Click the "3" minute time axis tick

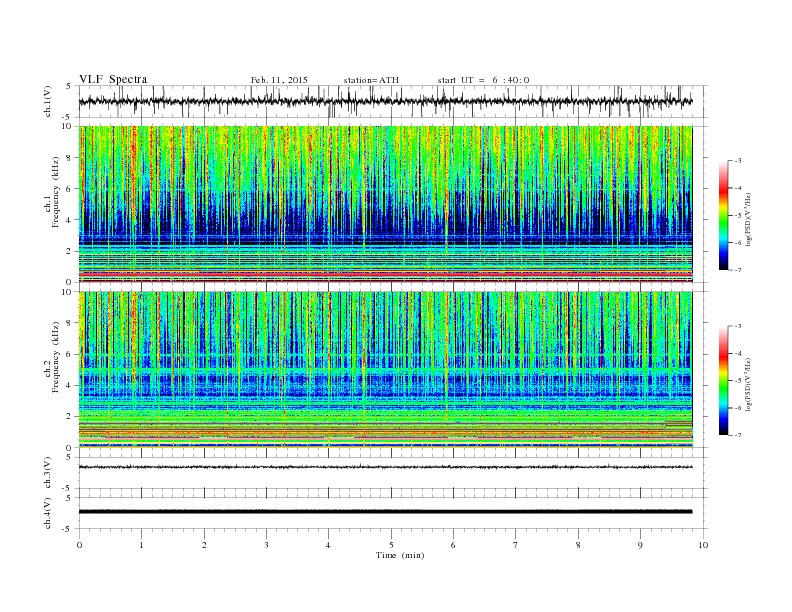(266, 545)
